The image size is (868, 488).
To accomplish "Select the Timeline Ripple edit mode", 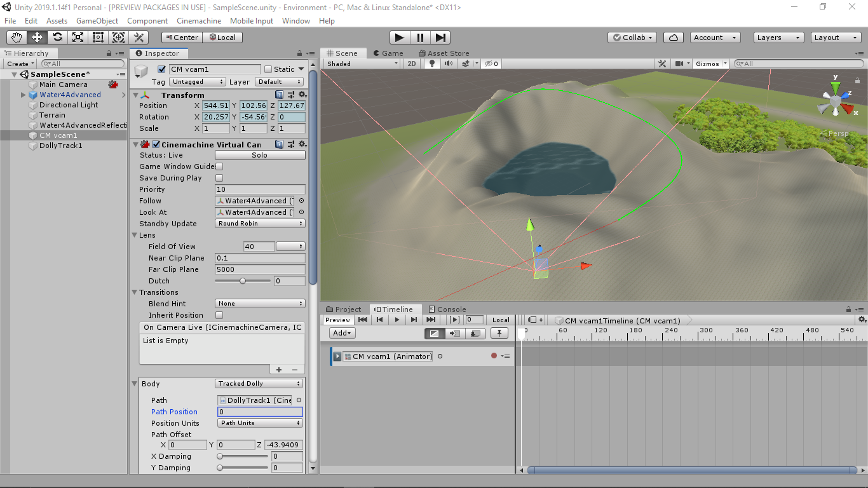I will 455,333.
